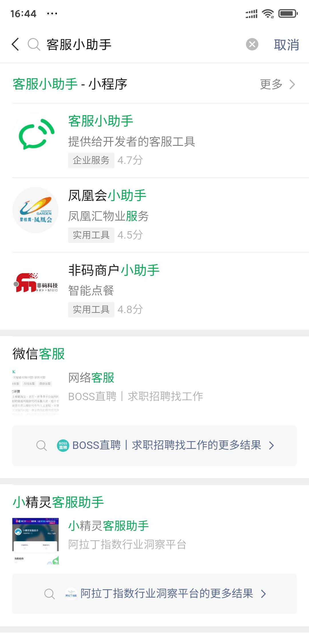
Task: Tap the 阿拉丁指数 small logo icon
Action: pos(71,594)
